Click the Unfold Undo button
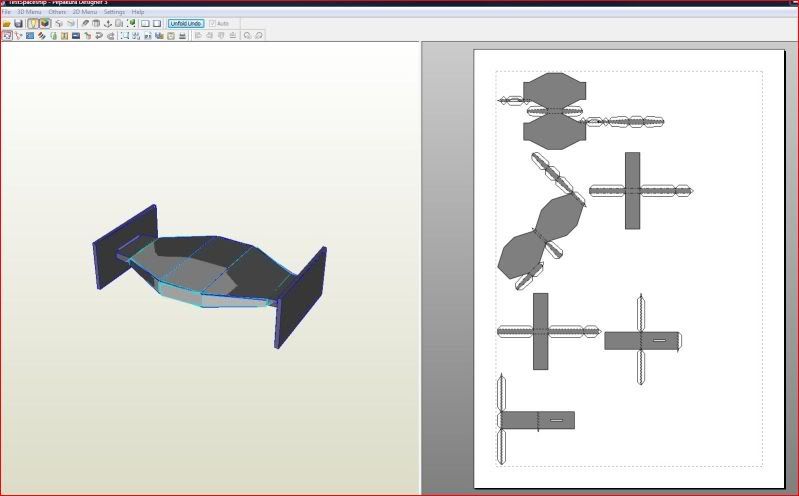799x496 pixels. click(186, 23)
